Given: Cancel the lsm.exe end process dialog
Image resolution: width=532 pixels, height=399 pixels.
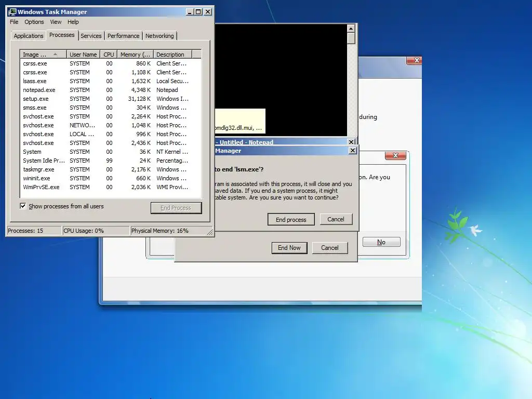Looking at the screenshot, I should click(336, 219).
